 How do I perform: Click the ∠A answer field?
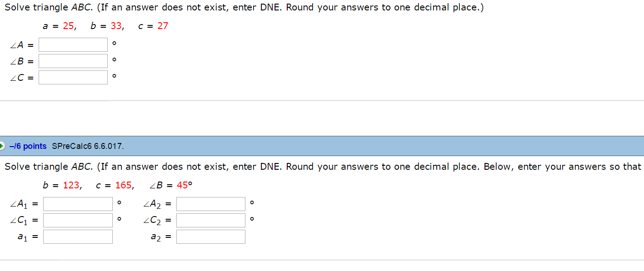tap(73, 44)
